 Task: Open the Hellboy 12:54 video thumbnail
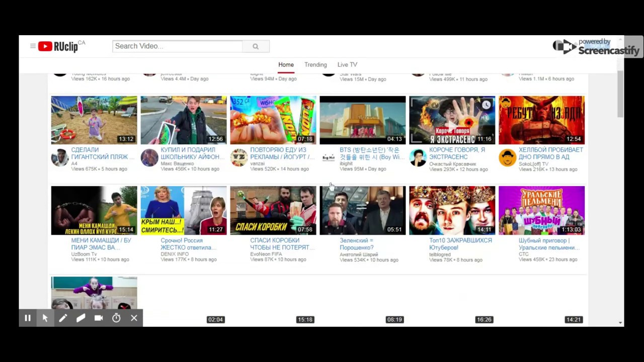click(x=542, y=120)
